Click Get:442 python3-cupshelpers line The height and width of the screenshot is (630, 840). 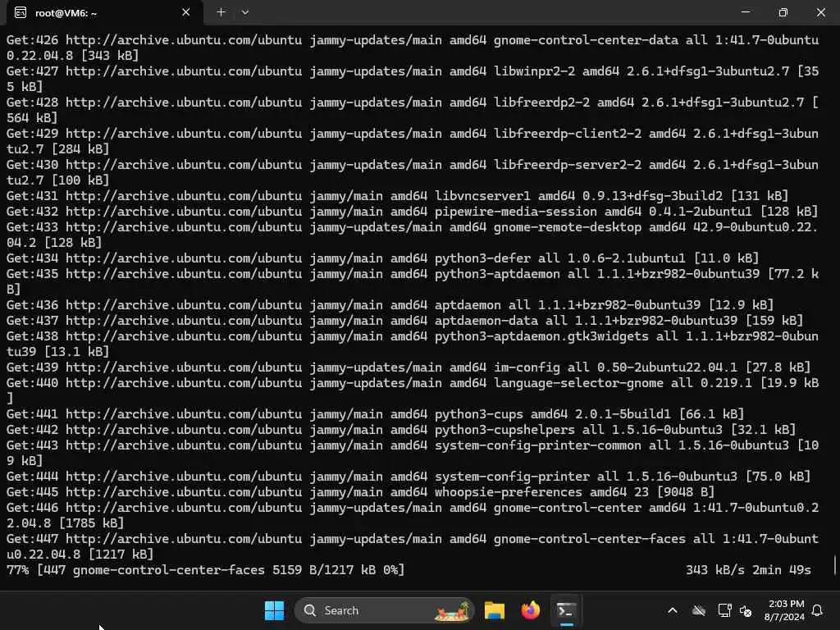point(401,429)
